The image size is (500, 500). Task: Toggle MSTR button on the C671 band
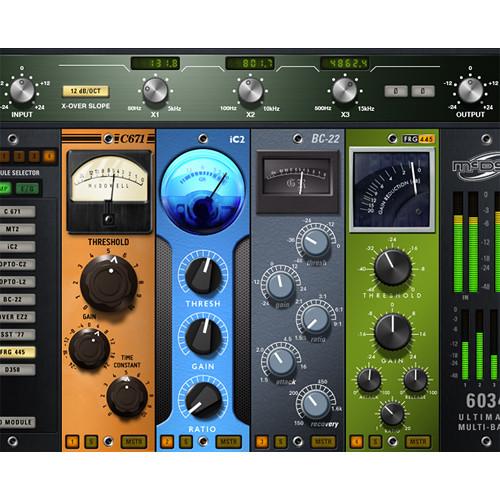point(134,442)
